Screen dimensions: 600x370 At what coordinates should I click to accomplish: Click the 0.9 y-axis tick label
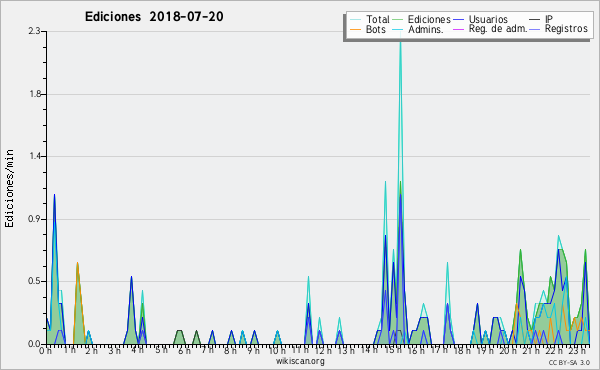(x=34, y=219)
